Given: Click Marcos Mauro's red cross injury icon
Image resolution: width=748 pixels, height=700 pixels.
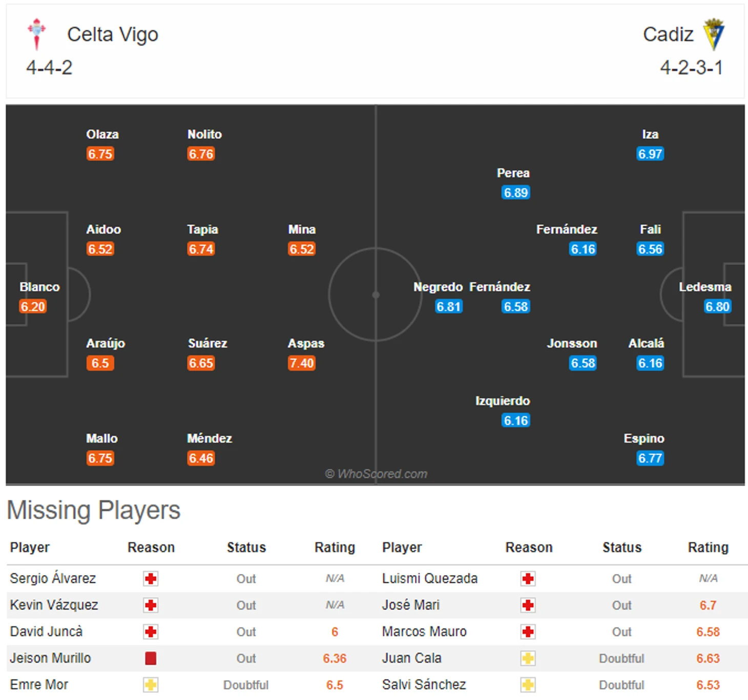Looking at the screenshot, I should (528, 632).
